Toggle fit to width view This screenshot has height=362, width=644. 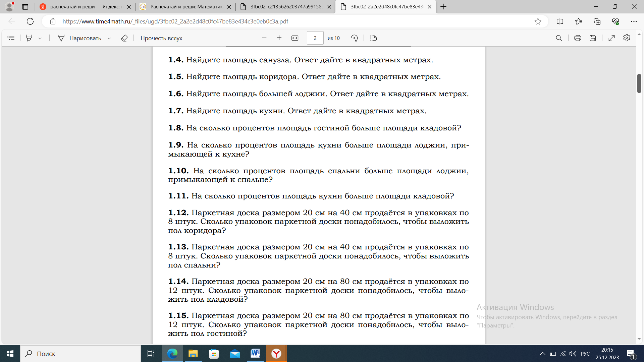[295, 38]
